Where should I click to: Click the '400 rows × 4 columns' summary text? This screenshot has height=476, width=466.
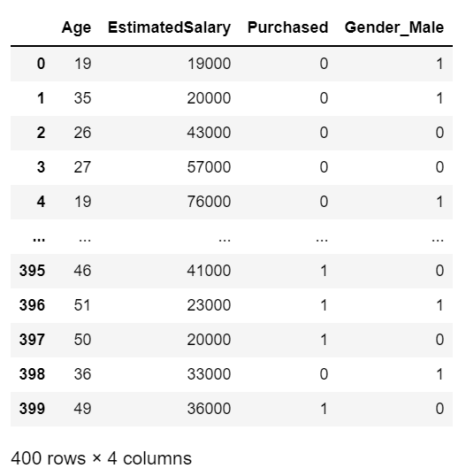coord(102,458)
